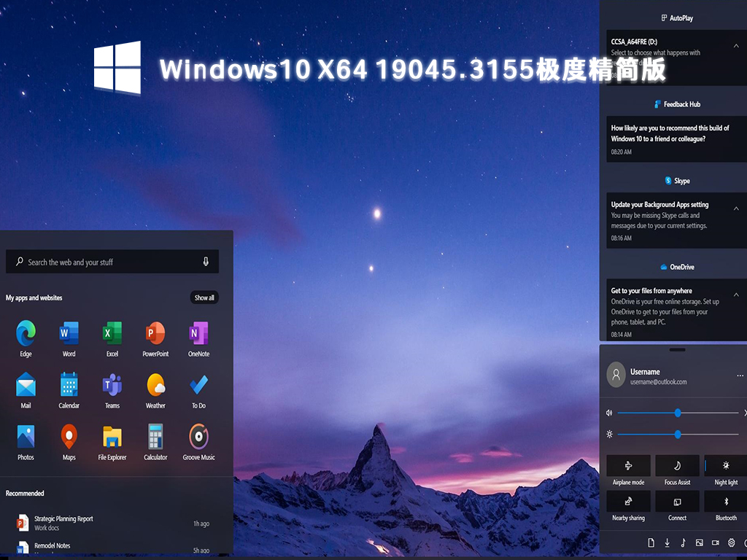This screenshot has width=747, height=560.
Task: Toggle Night light tile
Action: [726, 466]
